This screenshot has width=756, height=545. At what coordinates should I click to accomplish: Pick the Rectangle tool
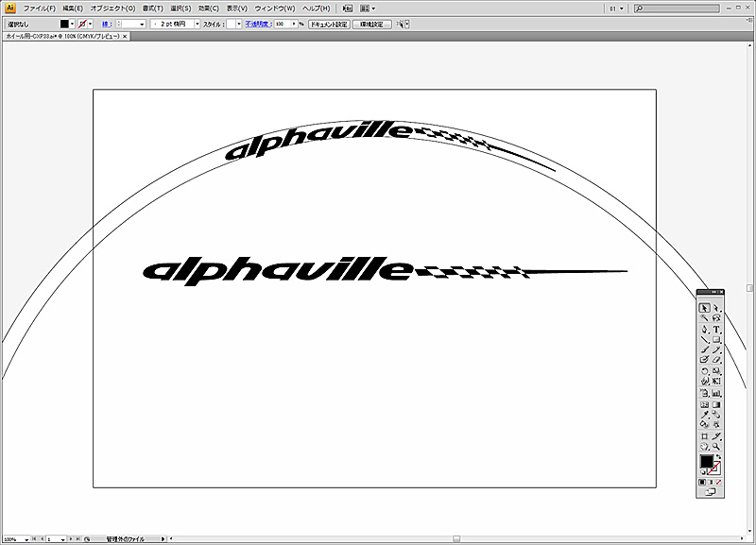tap(716, 339)
